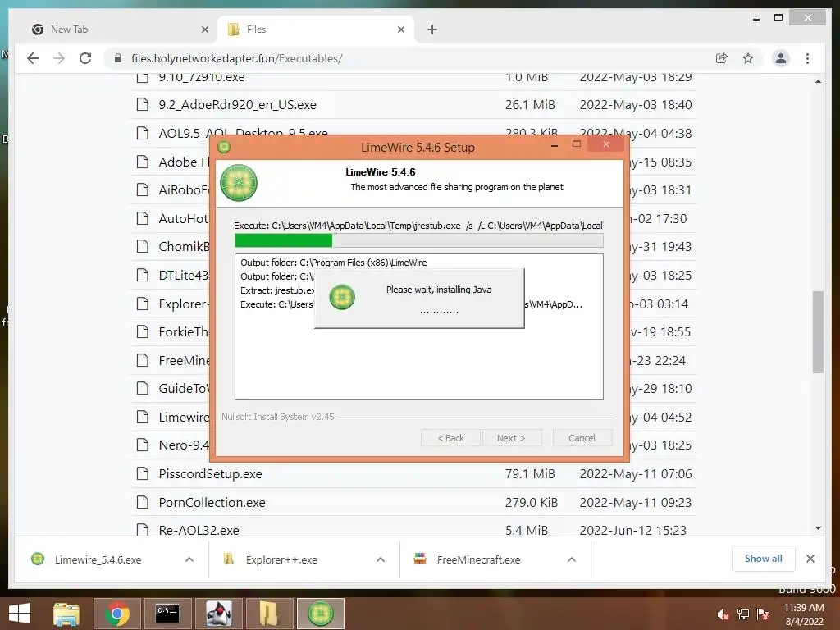Share this page icon
Screen dimensions: 840x630
(x=722, y=58)
